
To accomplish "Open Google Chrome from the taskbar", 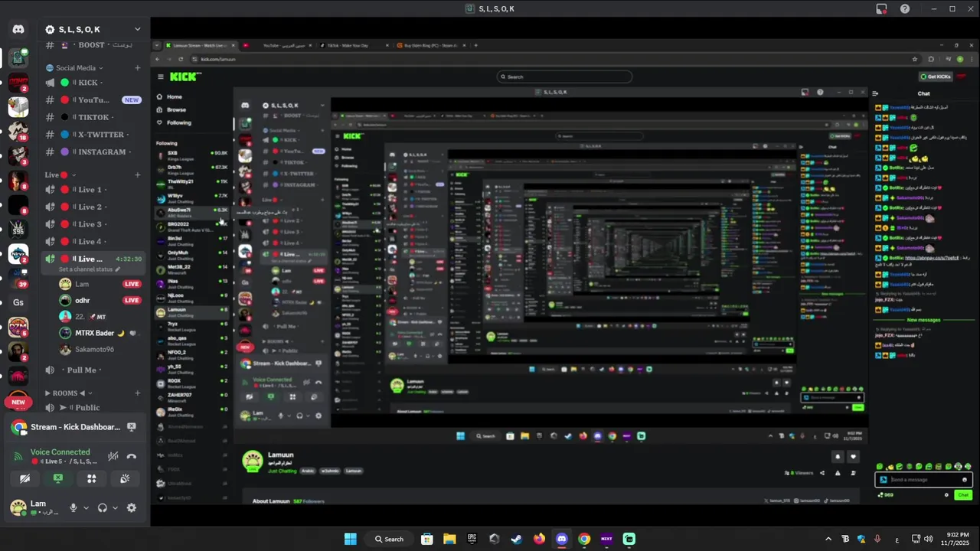I will click(x=584, y=539).
